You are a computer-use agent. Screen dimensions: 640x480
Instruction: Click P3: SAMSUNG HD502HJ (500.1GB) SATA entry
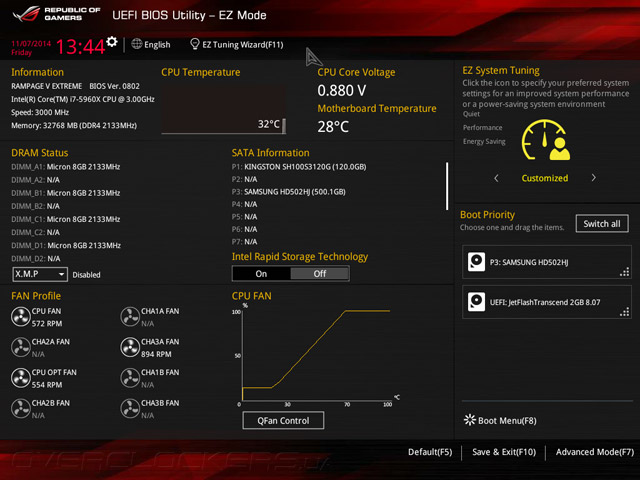(289, 191)
